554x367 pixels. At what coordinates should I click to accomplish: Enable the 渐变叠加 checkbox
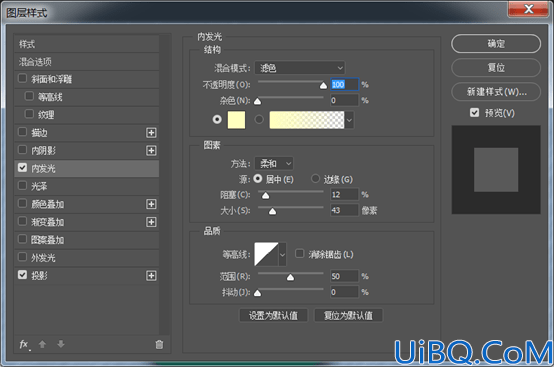[x=22, y=221]
